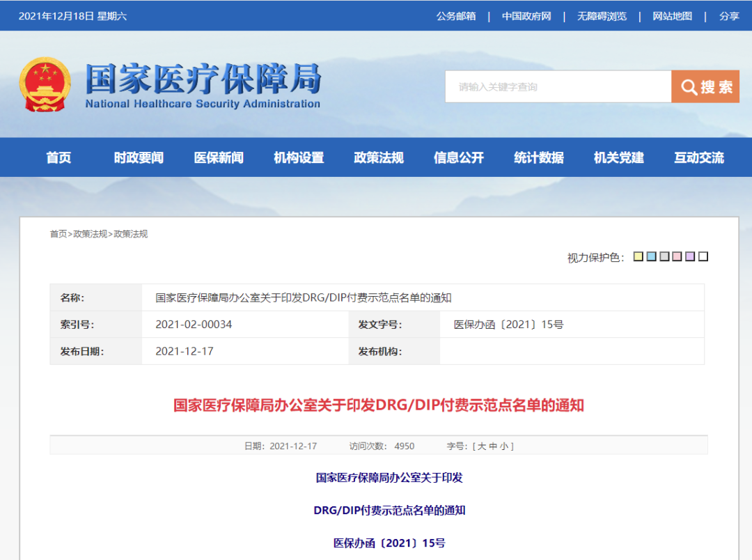Image resolution: width=752 pixels, height=560 pixels.
Task: Open 政策法规 navigation item
Action: [x=379, y=157]
